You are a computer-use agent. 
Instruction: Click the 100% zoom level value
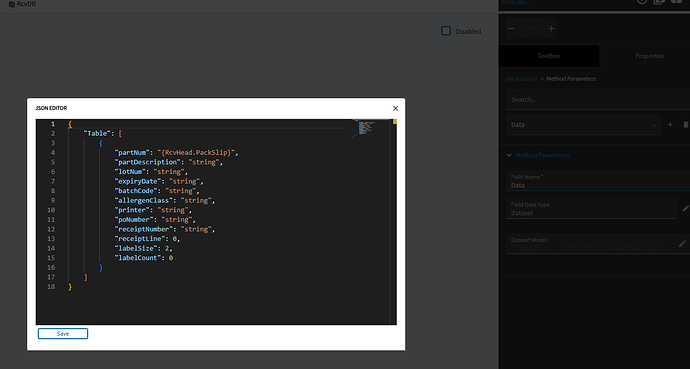pos(530,29)
